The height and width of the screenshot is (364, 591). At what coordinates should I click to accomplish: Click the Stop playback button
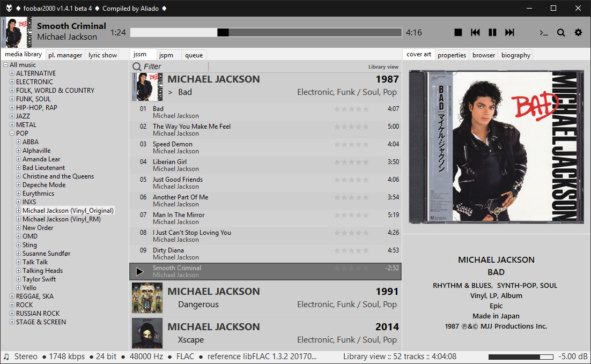point(458,33)
